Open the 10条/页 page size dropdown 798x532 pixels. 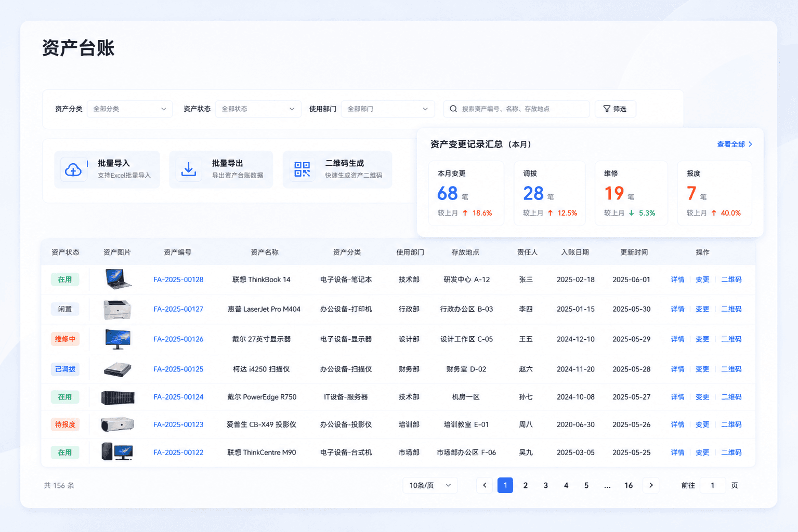[430, 485]
